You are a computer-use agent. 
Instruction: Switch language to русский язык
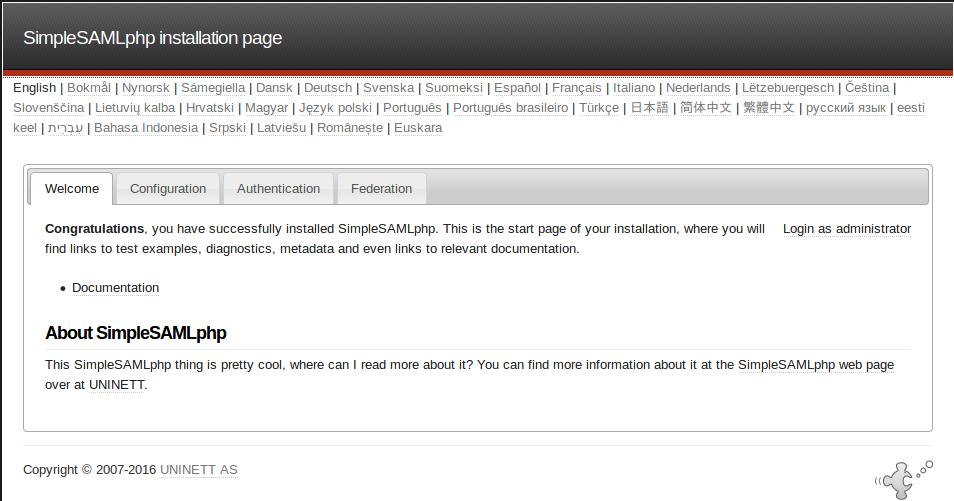point(846,108)
